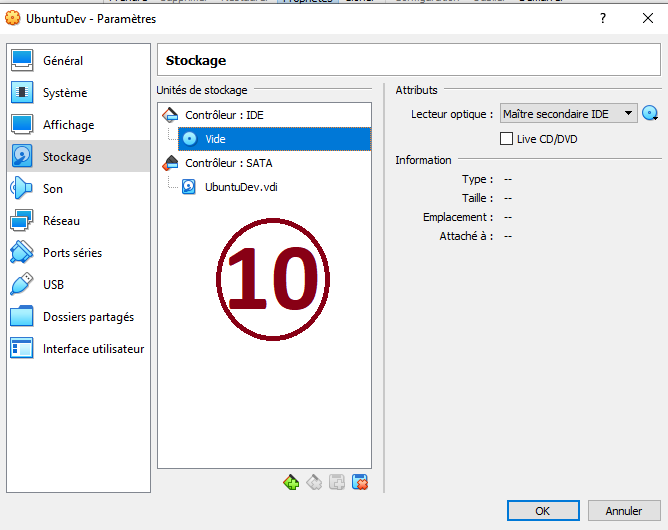Enable the Live CD/DVD checkbox
This screenshot has width=668, height=530.
(x=507, y=139)
